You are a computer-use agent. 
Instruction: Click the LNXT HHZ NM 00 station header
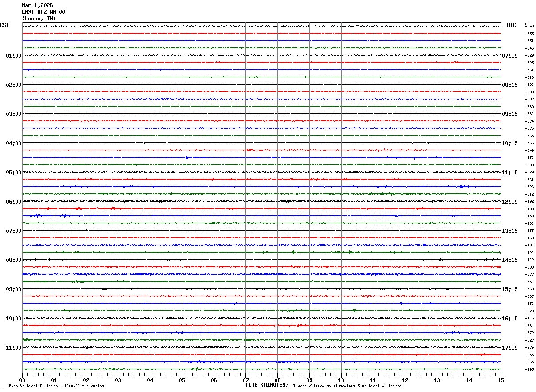[43, 12]
